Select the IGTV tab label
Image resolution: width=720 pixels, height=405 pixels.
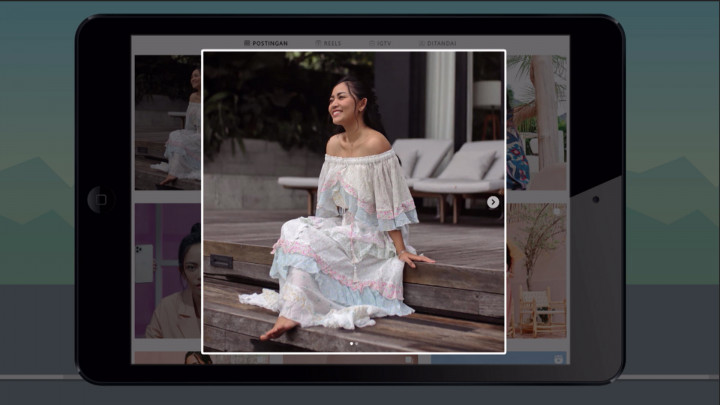[384, 43]
